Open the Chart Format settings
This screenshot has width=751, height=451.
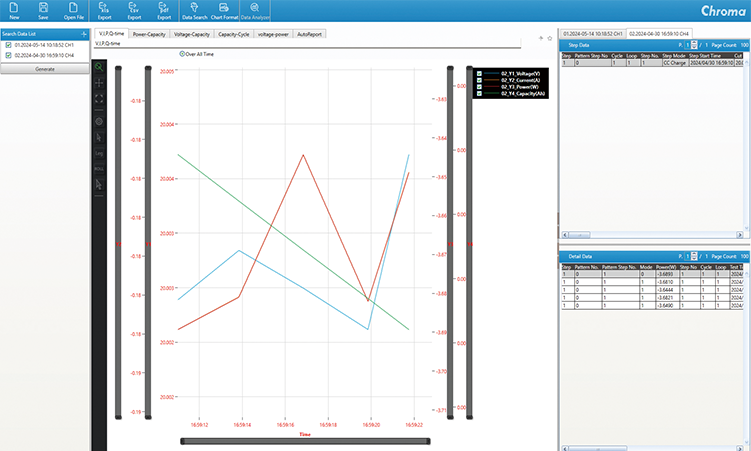click(x=224, y=10)
